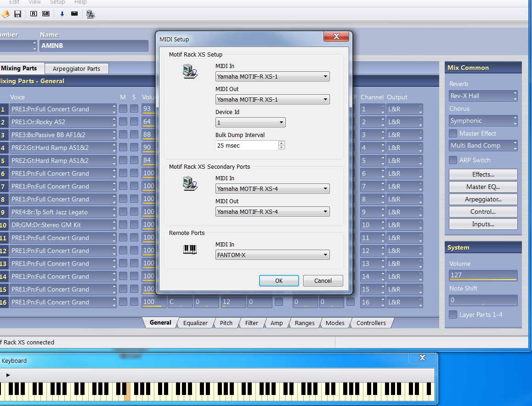The width and height of the screenshot is (532, 406).
Task: Click the GM toolbar icon
Action: [46, 14]
